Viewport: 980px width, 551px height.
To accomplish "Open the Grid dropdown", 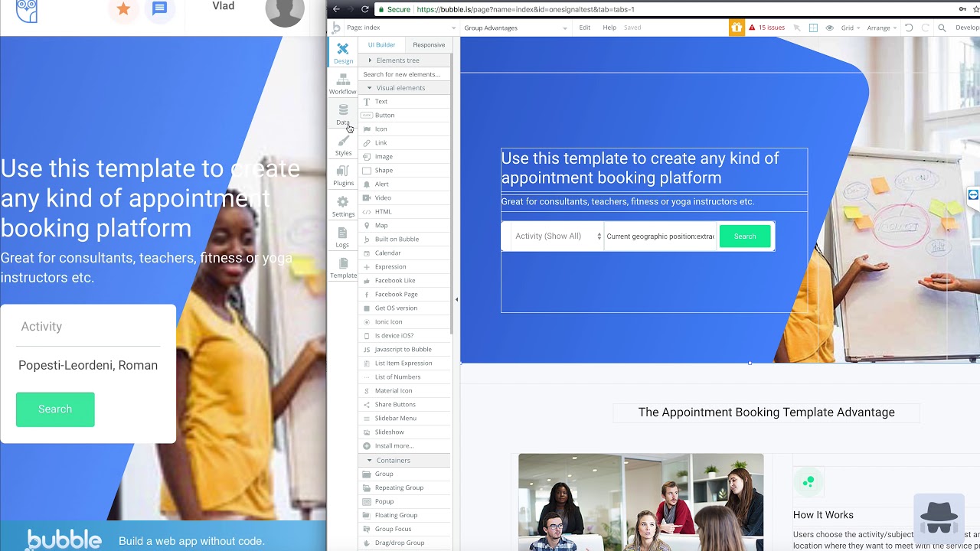I will [851, 28].
